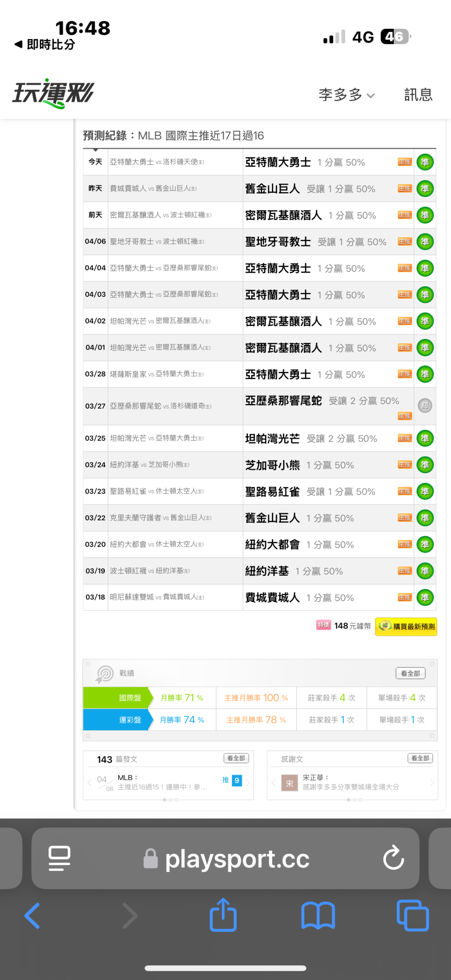This screenshot has height=980, width=451.
Task: Show next post with right chevron
Action: tap(248, 783)
